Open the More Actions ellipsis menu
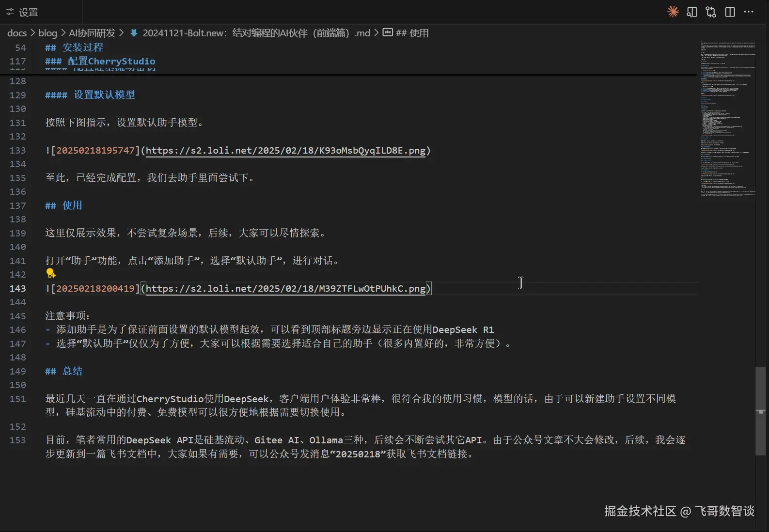Viewport: 769px width, 532px height. (749, 12)
